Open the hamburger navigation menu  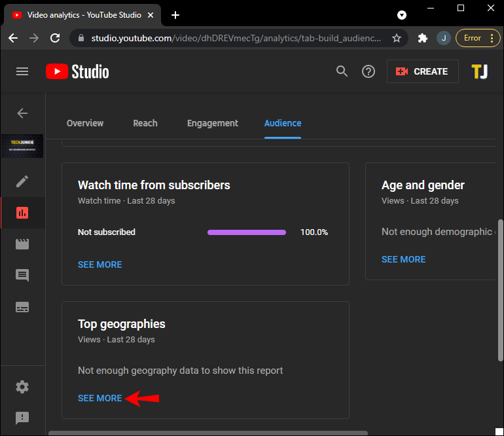pyautogui.click(x=22, y=71)
